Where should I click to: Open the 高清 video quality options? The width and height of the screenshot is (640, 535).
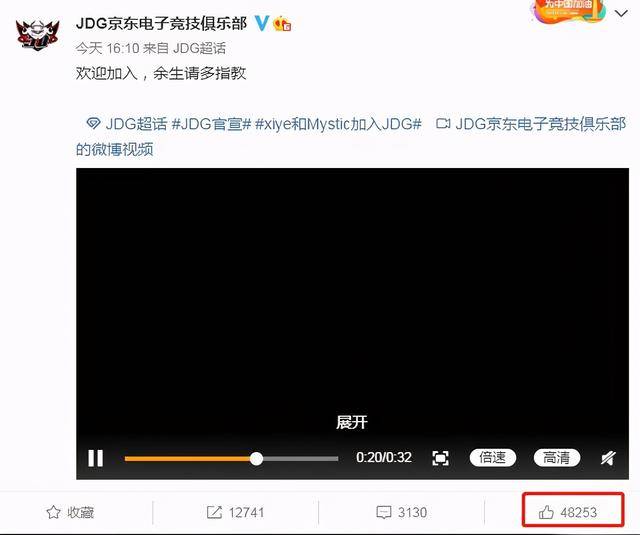click(x=557, y=457)
